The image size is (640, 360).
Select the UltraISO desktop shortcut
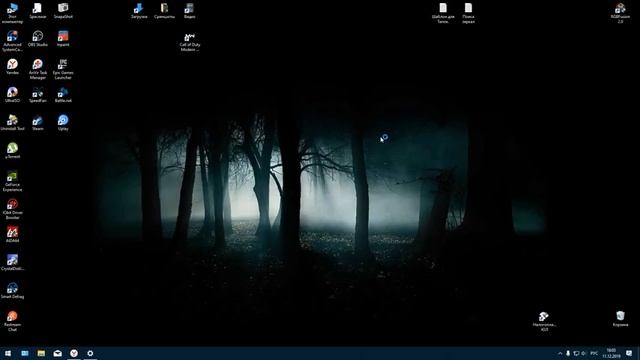pos(12,95)
